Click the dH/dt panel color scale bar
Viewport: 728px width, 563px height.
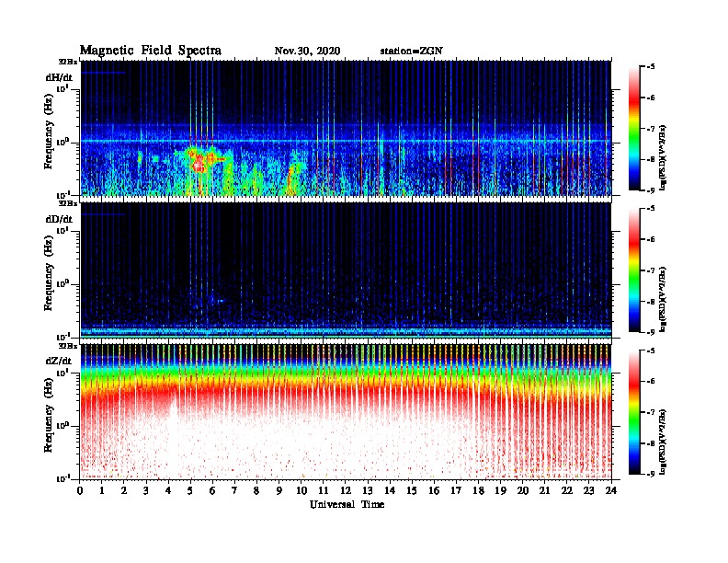coord(634,128)
